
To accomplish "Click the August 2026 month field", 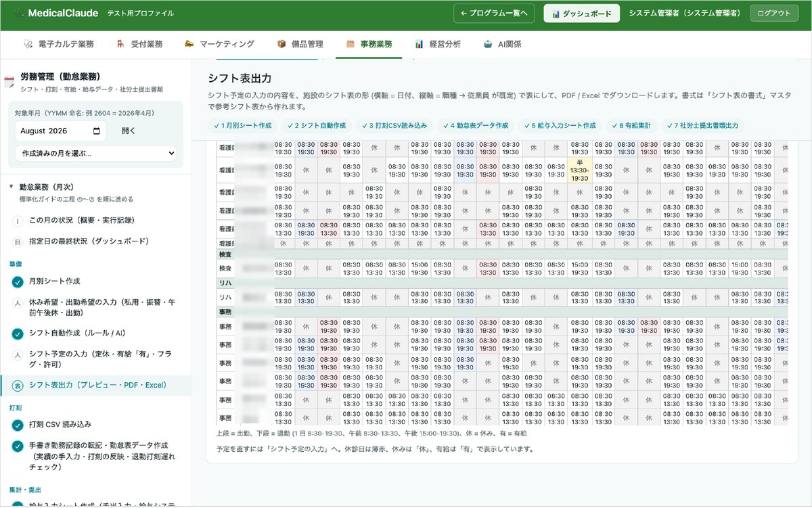I will tap(61, 131).
